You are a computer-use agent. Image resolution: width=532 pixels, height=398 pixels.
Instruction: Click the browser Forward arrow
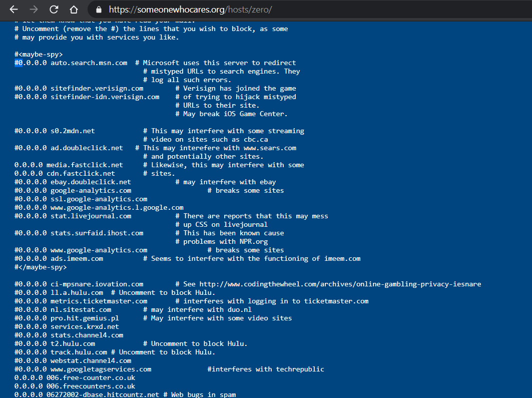pos(34,10)
